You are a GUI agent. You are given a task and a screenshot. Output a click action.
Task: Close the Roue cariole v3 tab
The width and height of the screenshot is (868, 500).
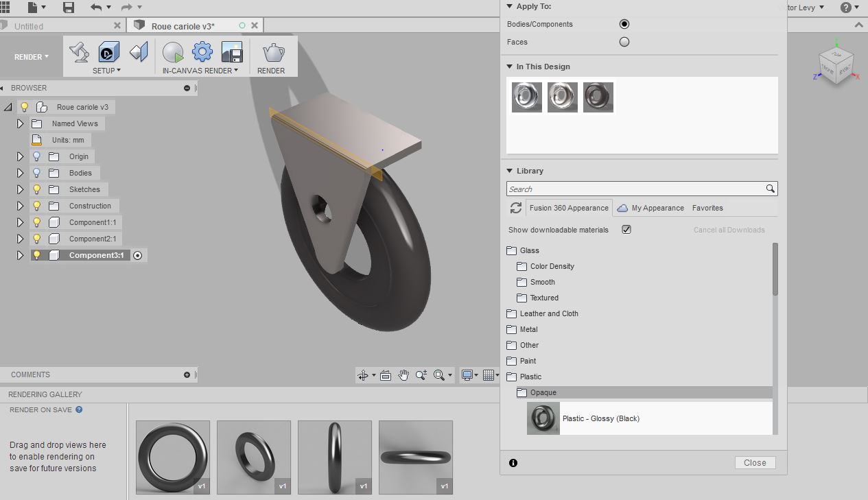pos(255,25)
